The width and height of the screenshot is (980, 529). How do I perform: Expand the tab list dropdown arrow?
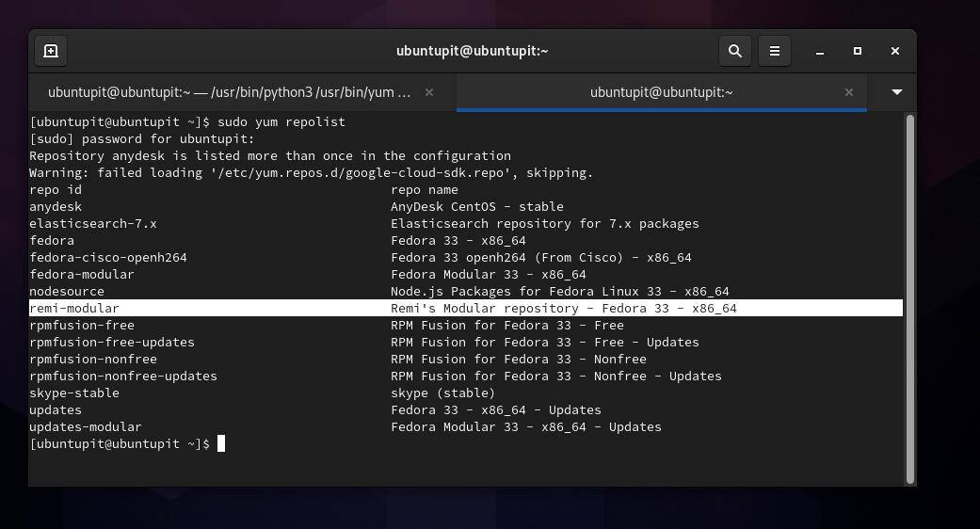click(x=896, y=92)
